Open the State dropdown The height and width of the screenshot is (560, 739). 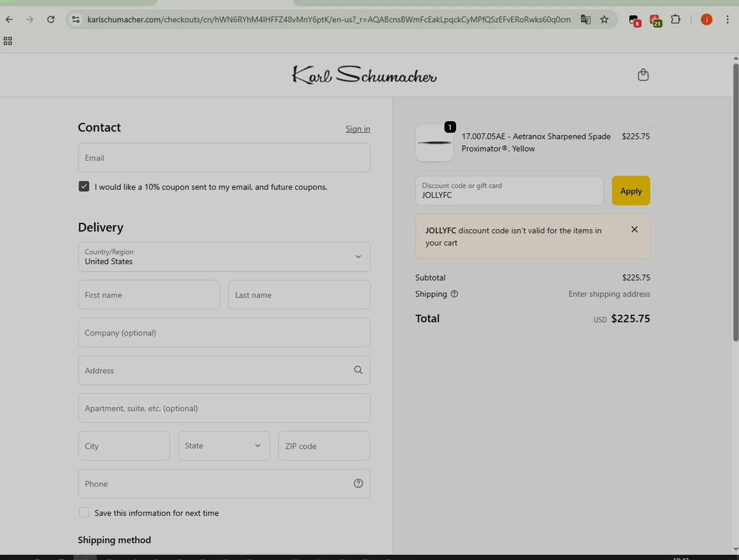[x=224, y=446]
